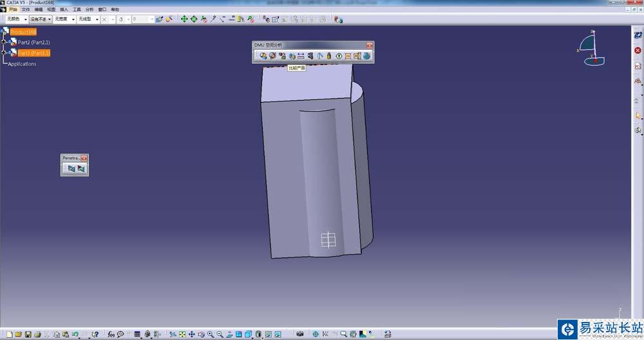Click the Copy icon
Screen dimensions: 644x340
(x=56, y=335)
